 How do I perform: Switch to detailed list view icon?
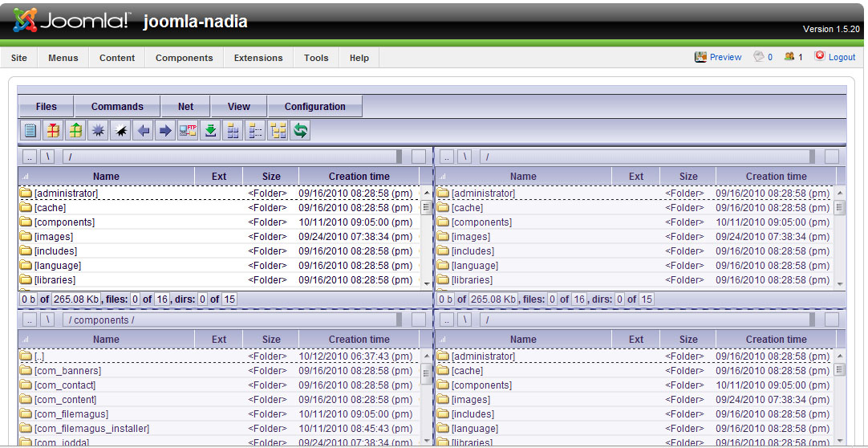(x=254, y=131)
